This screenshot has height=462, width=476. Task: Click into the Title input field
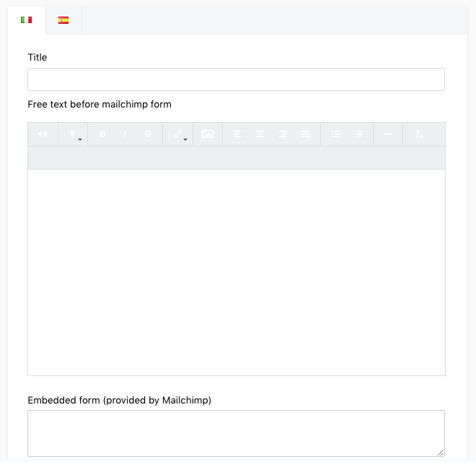pyautogui.click(x=236, y=79)
